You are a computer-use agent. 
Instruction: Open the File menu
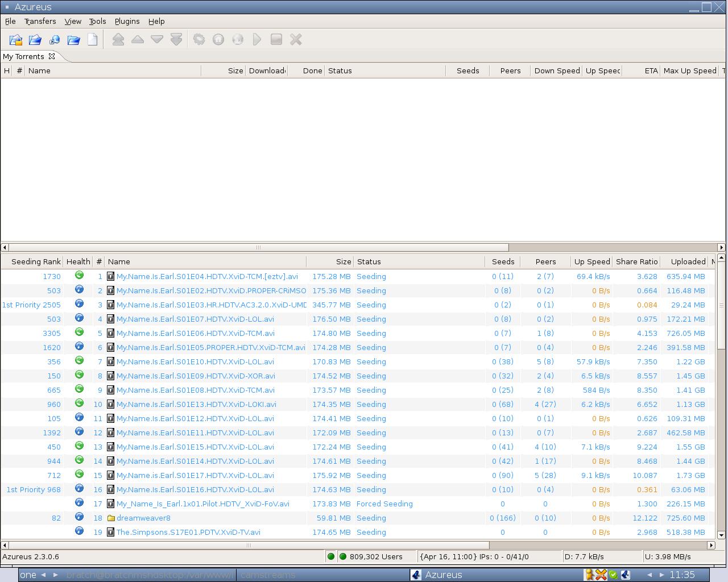tap(10, 21)
